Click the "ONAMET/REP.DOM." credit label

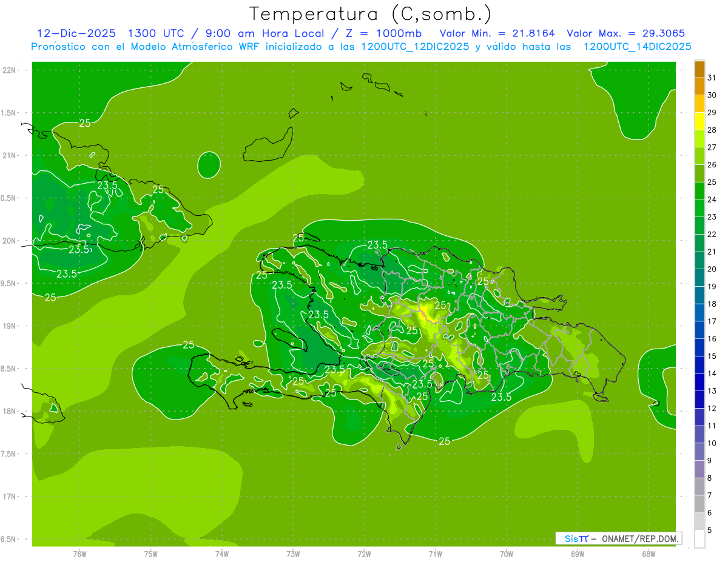tap(641, 538)
